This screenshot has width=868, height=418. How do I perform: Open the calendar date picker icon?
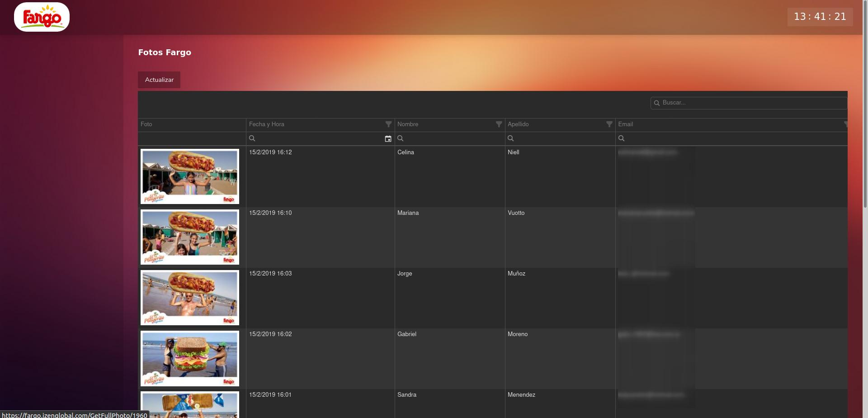coord(388,139)
